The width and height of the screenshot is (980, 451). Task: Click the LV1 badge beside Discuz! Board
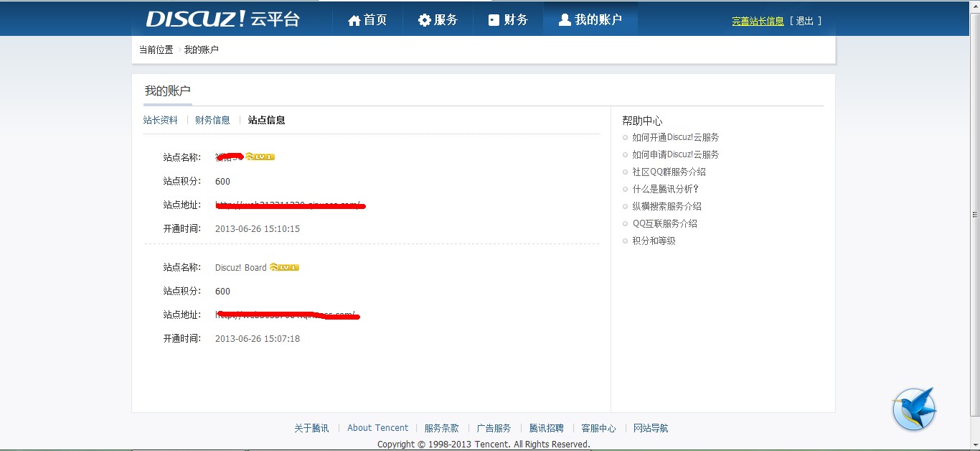[x=284, y=267]
